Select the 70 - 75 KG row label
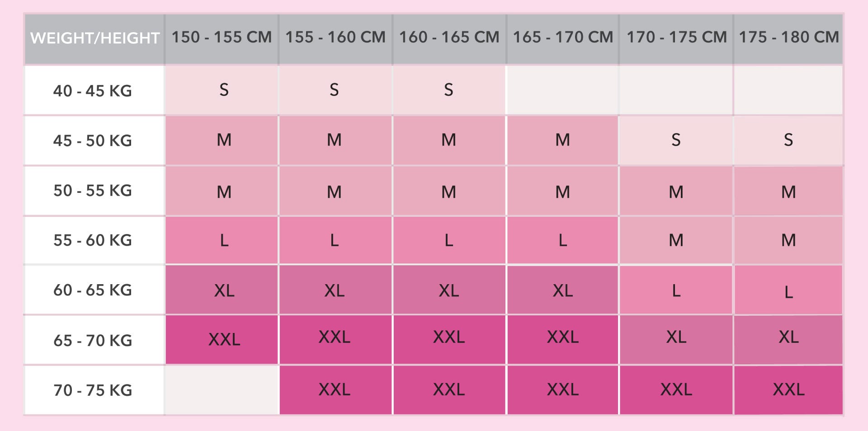Viewport: 868px width, 431px height. pyautogui.click(x=94, y=390)
